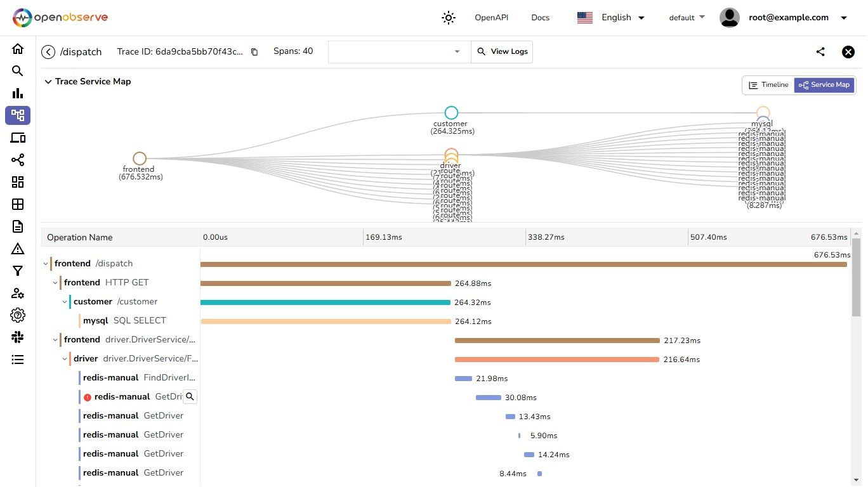Open the English language dropdown

coord(611,18)
